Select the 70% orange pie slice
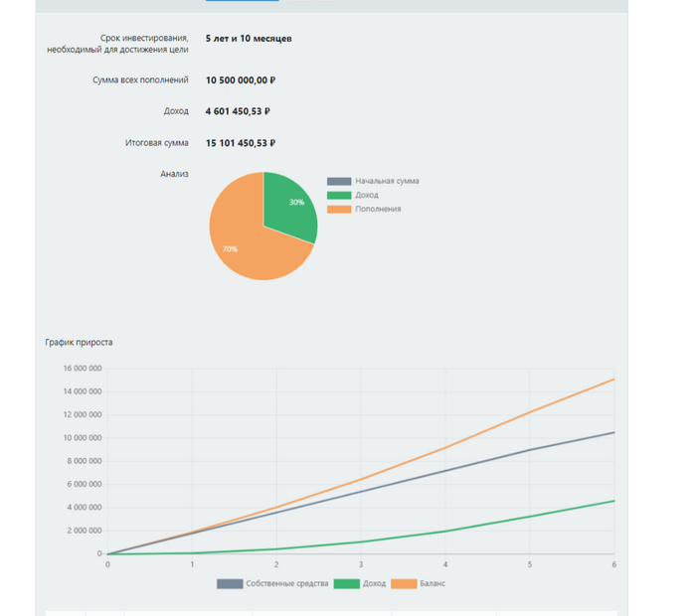The width and height of the screenshot is (696, 616). click(240, 241)
